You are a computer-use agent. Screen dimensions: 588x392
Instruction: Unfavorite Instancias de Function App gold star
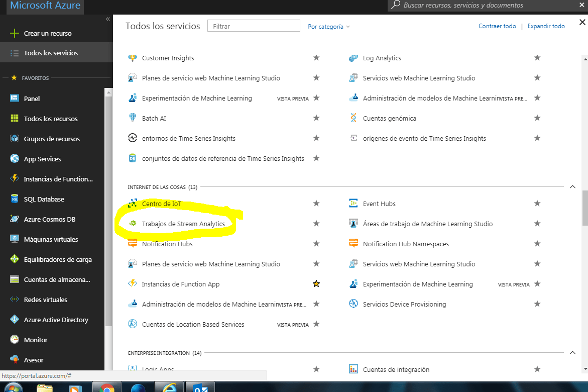[316, 283]
